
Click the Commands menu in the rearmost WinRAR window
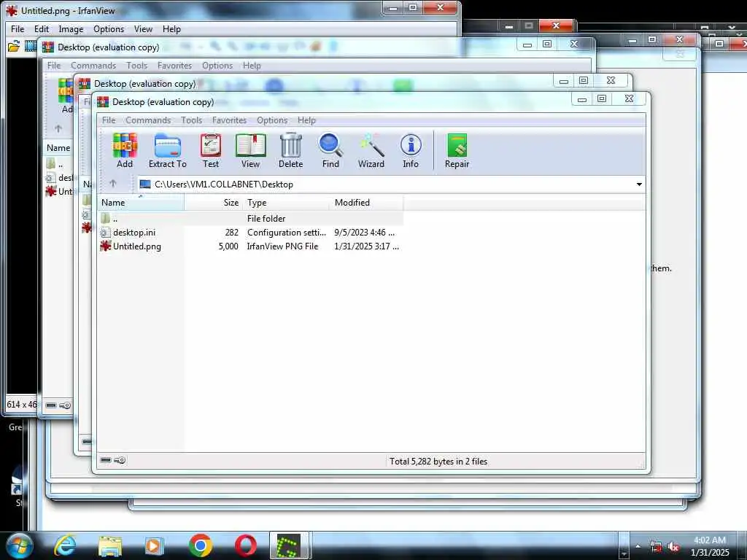(x=93, y=66)
